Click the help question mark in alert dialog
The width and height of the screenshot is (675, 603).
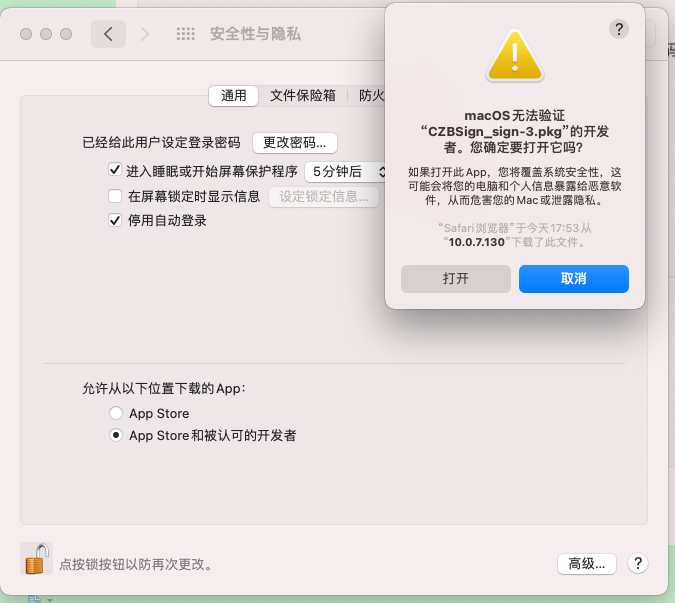619,29
